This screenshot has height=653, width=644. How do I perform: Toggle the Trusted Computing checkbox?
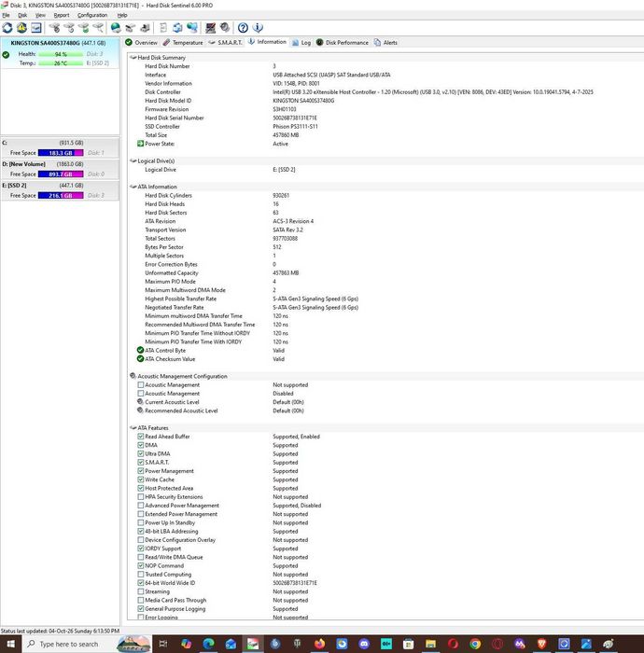(141, 575)
